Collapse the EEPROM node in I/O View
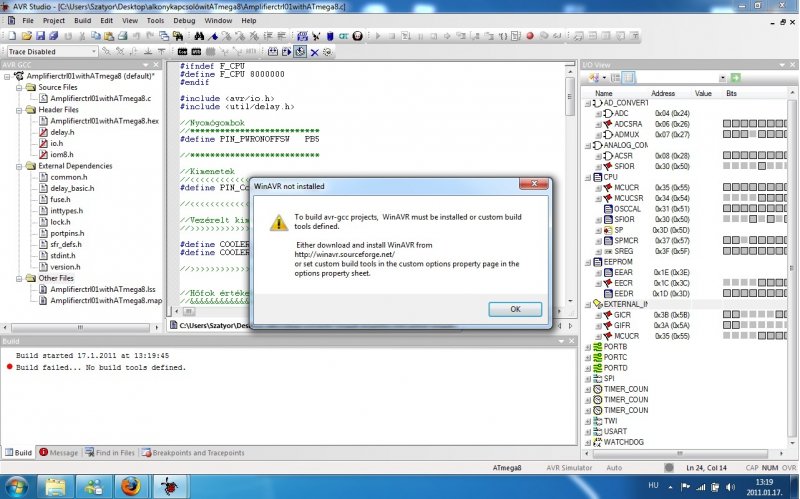 tap(588, 262)
